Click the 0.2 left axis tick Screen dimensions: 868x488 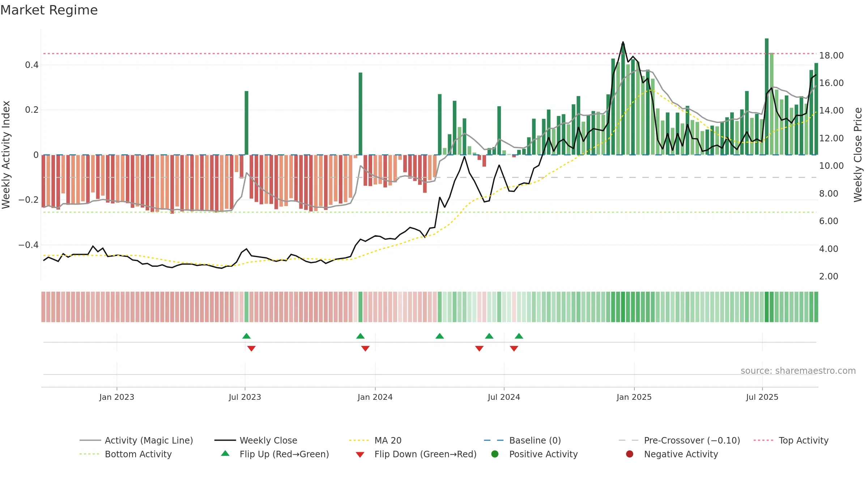[32, 110]
